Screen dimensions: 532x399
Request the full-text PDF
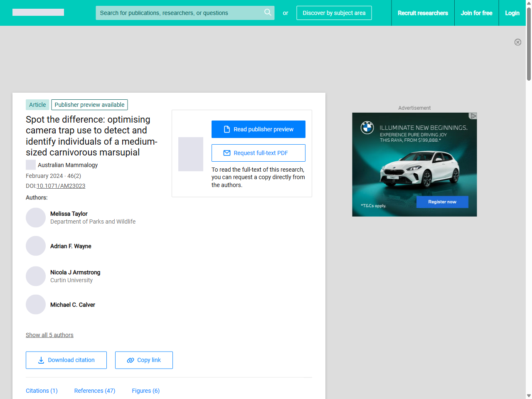pyautogui.click(x=258, y=153)
